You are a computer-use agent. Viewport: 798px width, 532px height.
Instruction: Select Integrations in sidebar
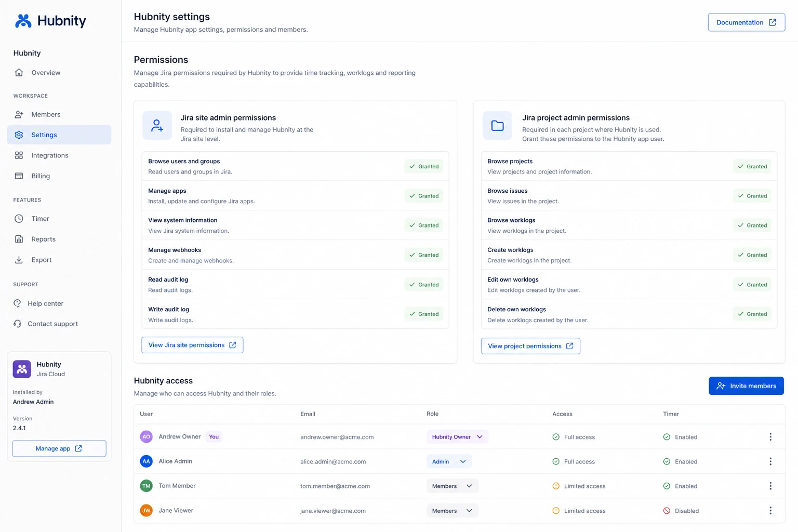tap(59, 155)
